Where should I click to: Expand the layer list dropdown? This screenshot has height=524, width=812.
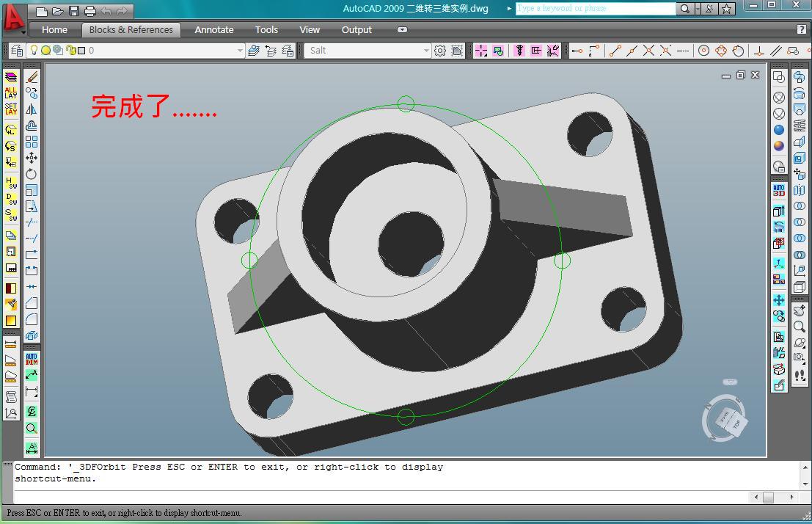click(x=240, y=51)
